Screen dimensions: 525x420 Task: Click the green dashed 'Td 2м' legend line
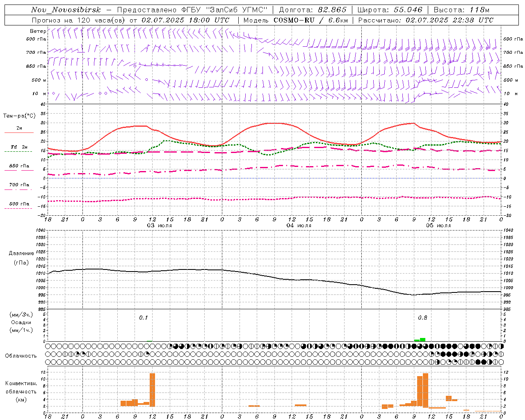click(x=18, y=151)
